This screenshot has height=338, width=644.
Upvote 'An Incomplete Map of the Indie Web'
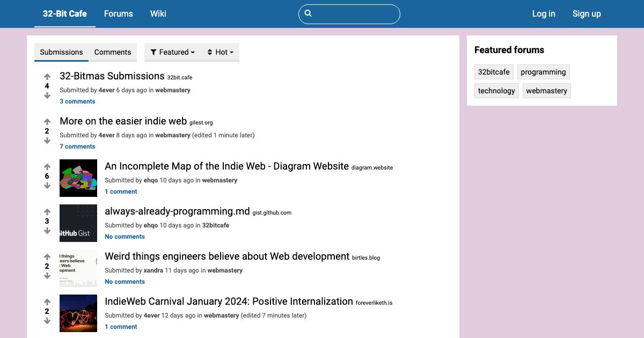[x=47, y=166]
